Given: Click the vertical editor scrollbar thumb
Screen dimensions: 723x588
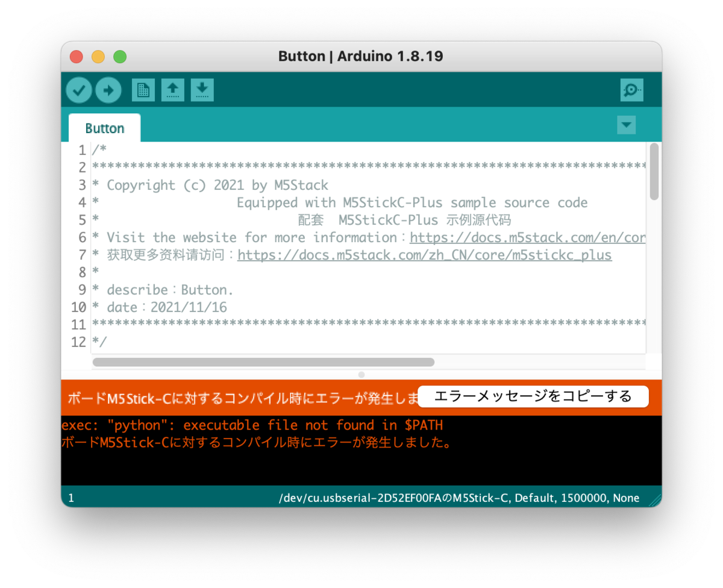Looking at the screenshot, I should pyautogui.click(x=654, y=172).
